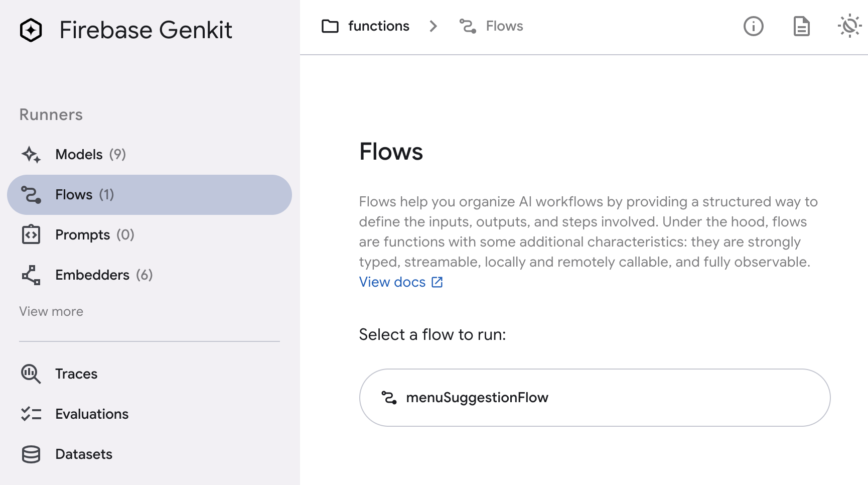Click the Traces magnifier chart icon
The width and height of the screenshot is (868, 485).
pyautogui.click(x=31, y=374)
